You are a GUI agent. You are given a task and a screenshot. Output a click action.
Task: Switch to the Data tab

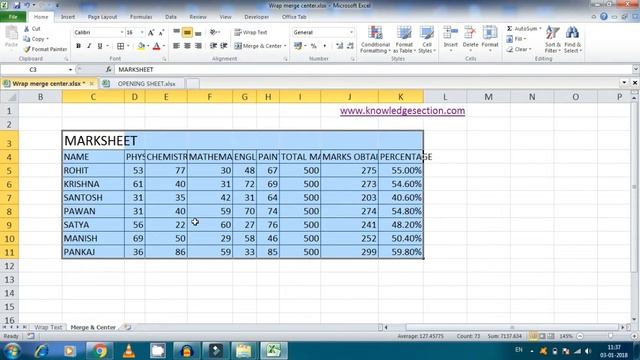[171, 17]
